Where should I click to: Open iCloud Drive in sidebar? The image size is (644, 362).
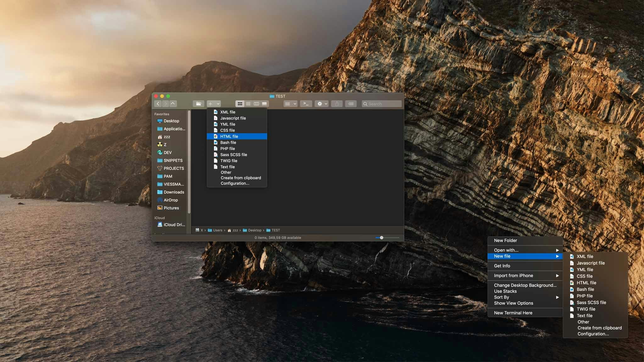click(174, 225)
